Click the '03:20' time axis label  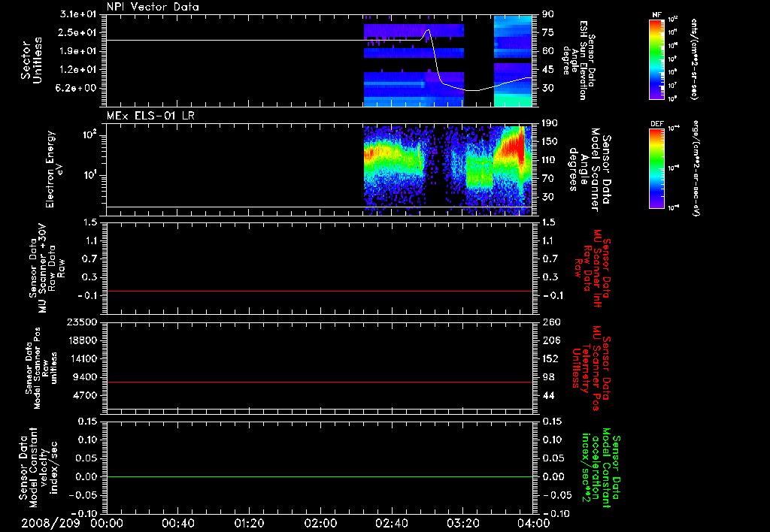tap(463, 523)
